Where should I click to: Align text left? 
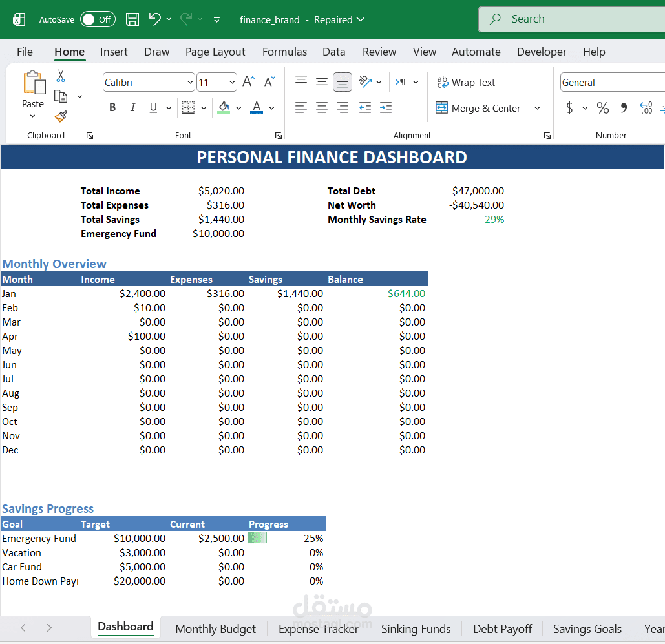301,108
